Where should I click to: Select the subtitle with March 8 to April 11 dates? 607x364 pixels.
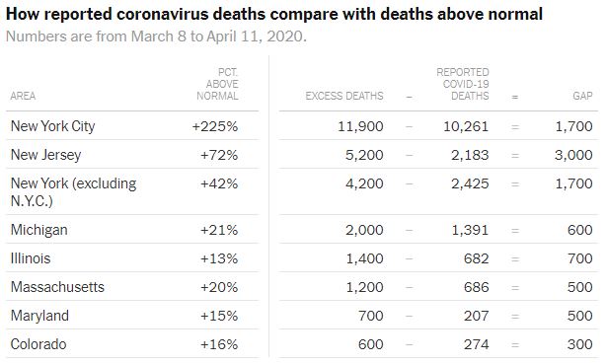pos(156,36)
